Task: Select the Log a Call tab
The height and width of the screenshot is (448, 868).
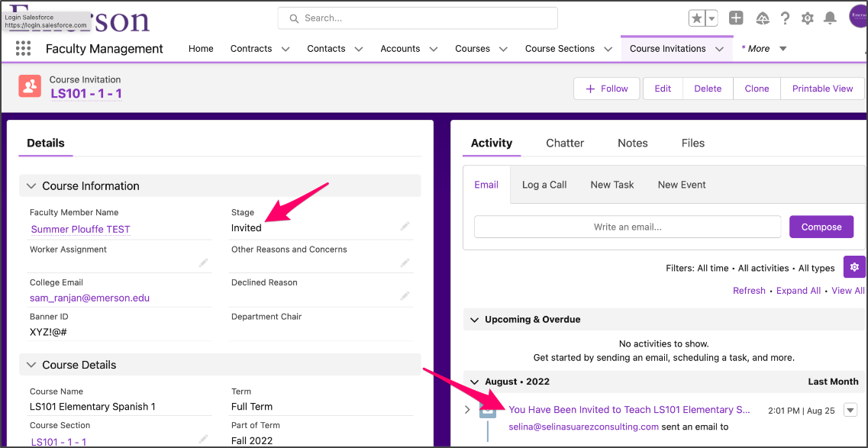Action: point(544,185)
